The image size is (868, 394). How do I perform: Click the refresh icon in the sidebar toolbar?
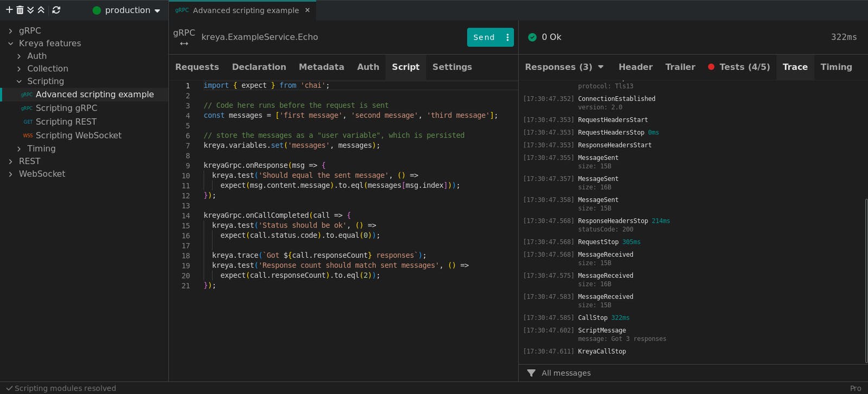[x=56, y=10]
